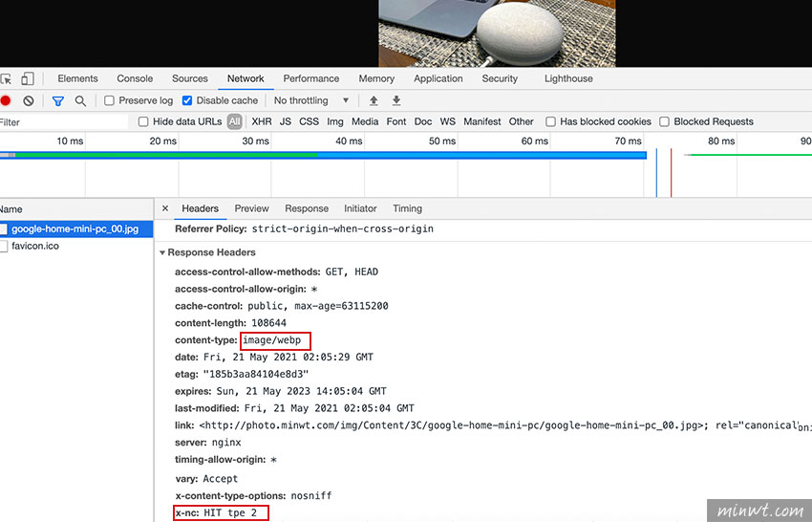Image resolution: width=812 pixels, height=522 pixels.
Task: Open the Lighthouse panel
Action: click(568, 78)
